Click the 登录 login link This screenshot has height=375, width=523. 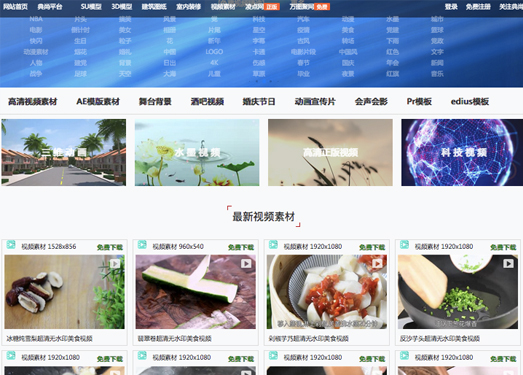coord(451,7)
